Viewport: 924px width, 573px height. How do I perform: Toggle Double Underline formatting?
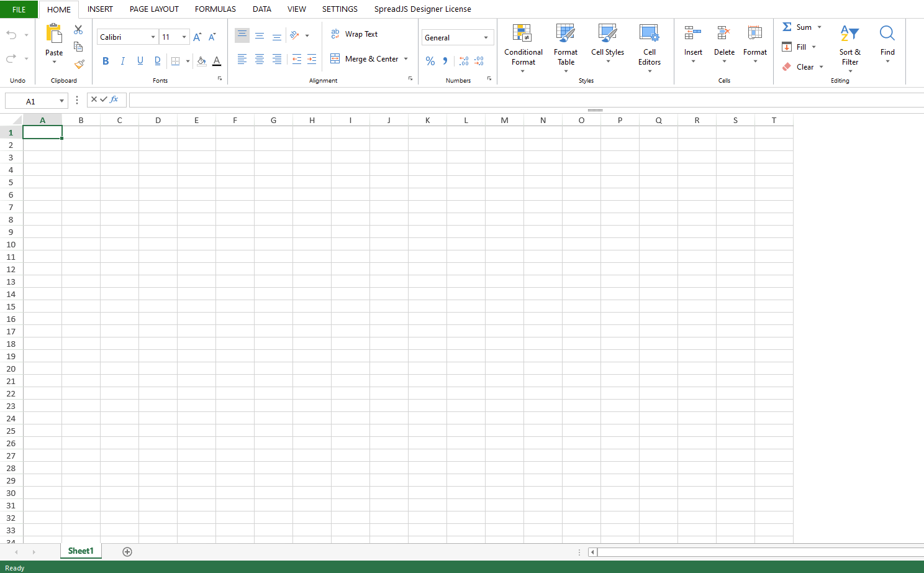click(x=158, y=61)
